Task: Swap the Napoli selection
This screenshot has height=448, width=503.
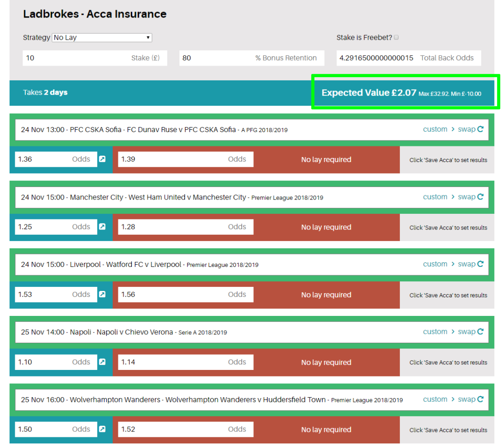Action: pyautogui.click(x=471, y=332)
